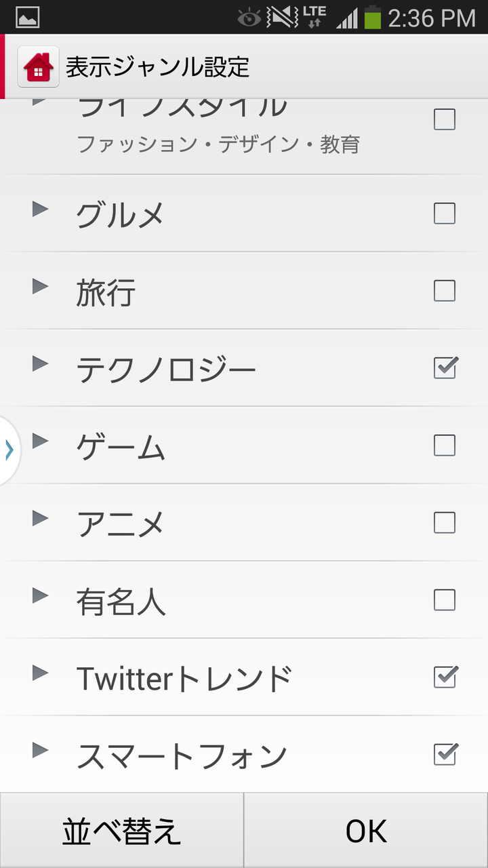Enable the ゲーム checkbox
Viewport: 488px width, 868px height.
point(445,446)
